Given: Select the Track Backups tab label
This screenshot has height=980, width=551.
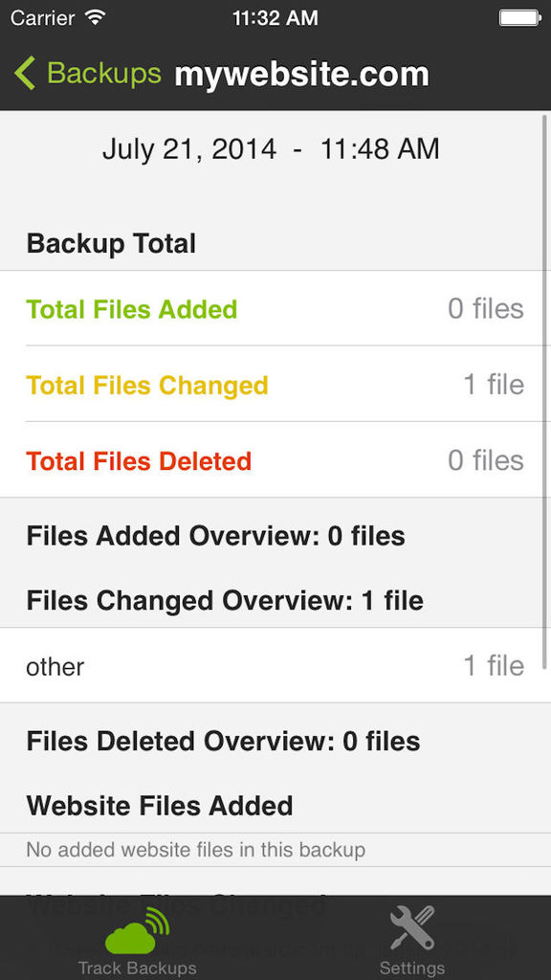Looking at the screenshot, I should click(138, 969).
